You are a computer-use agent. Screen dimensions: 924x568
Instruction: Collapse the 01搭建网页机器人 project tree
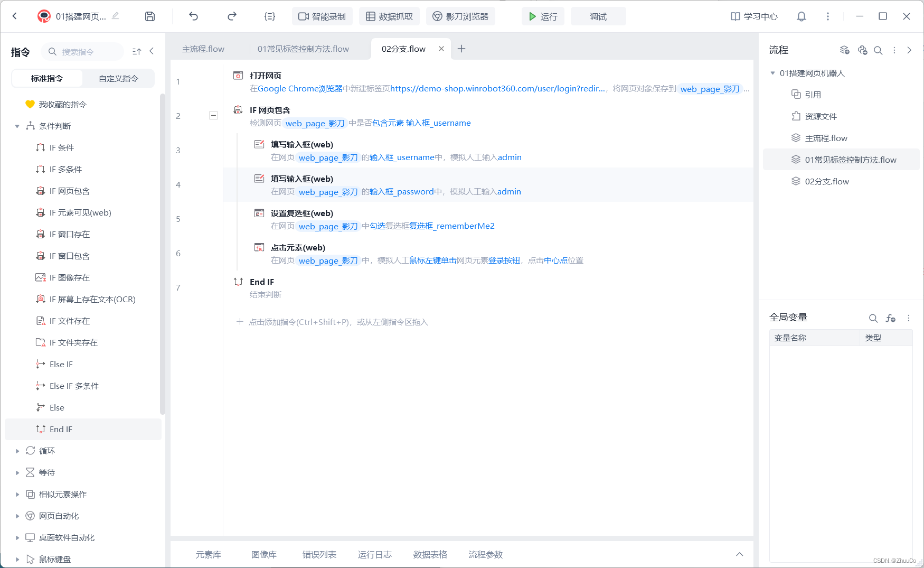pos(772,73)
